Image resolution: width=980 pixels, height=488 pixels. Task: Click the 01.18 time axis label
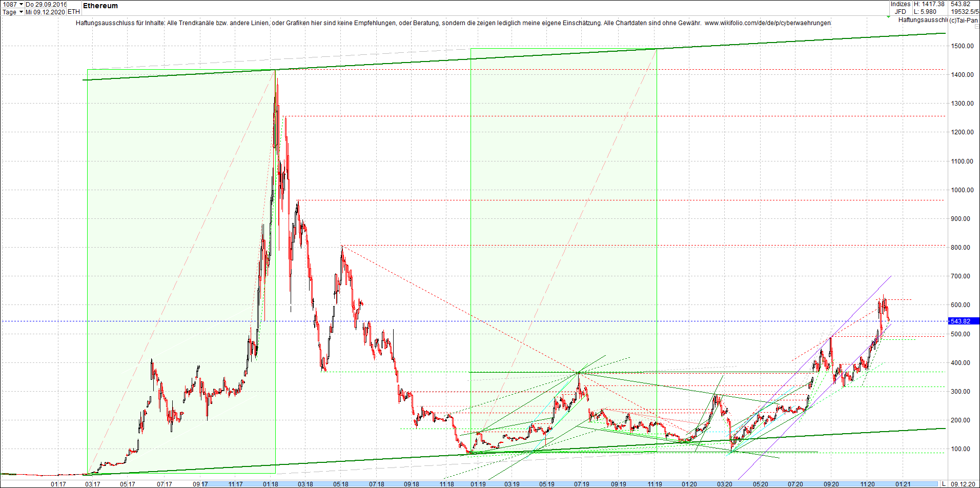270,484
